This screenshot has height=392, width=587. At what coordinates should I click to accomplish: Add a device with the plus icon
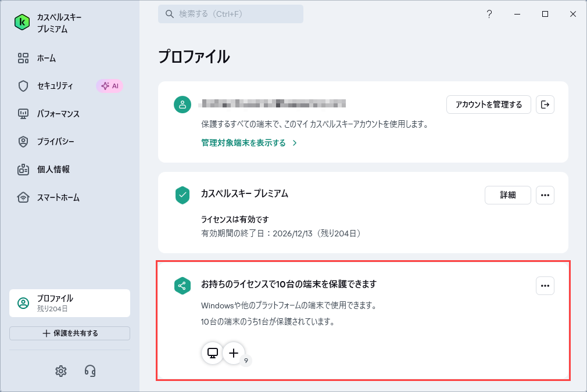tap(234, 353)
